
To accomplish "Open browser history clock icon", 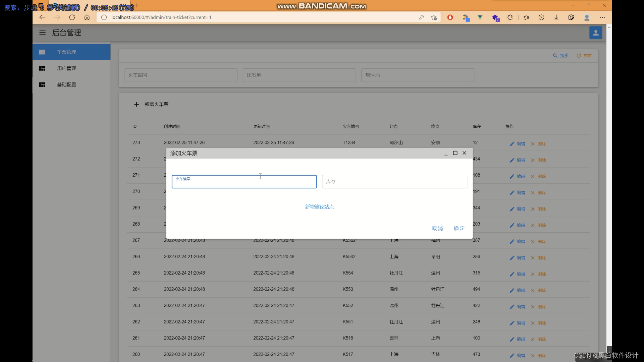I will click(541, 17).
